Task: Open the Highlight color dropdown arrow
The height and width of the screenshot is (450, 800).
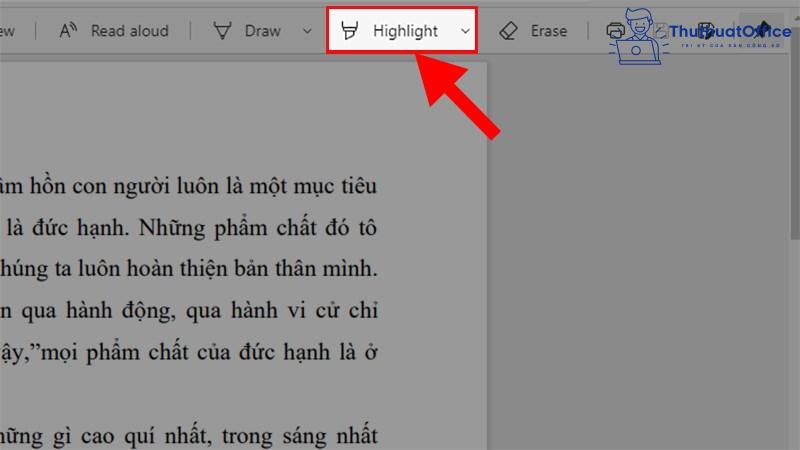Action: point(465,31)
